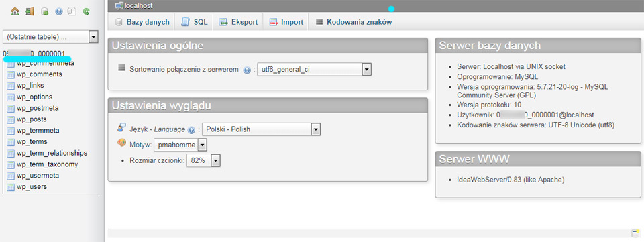
Task: Open the wp_terms table
Action: point(32,142)
